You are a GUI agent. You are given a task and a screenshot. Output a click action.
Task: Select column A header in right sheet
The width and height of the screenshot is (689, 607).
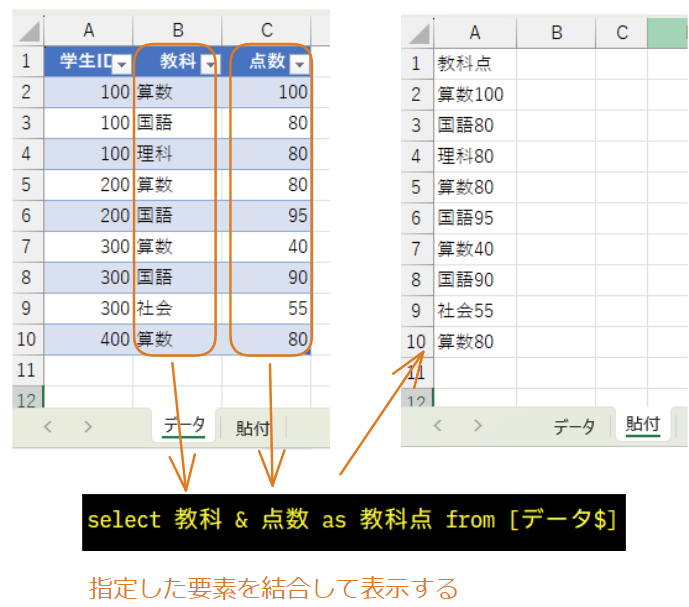[x=475, y=33]
